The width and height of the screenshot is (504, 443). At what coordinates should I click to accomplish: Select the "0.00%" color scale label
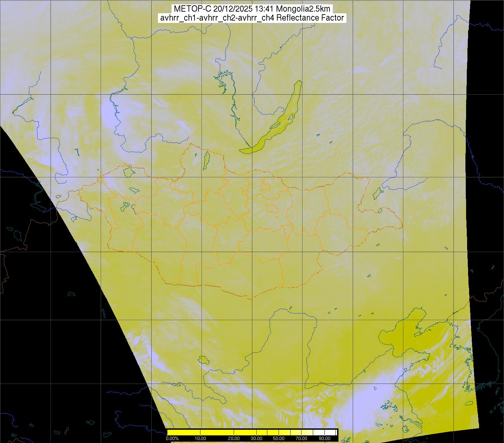(172, 439)
